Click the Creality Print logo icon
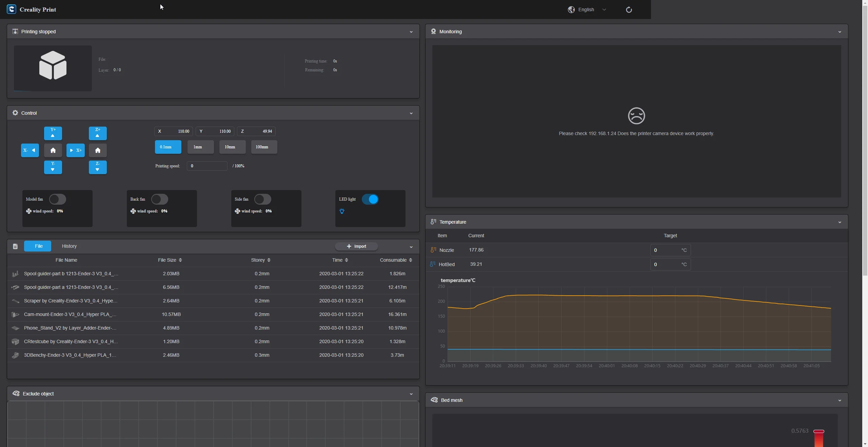Viewport: 868px width, 447px height. click(x=11, y=10)
